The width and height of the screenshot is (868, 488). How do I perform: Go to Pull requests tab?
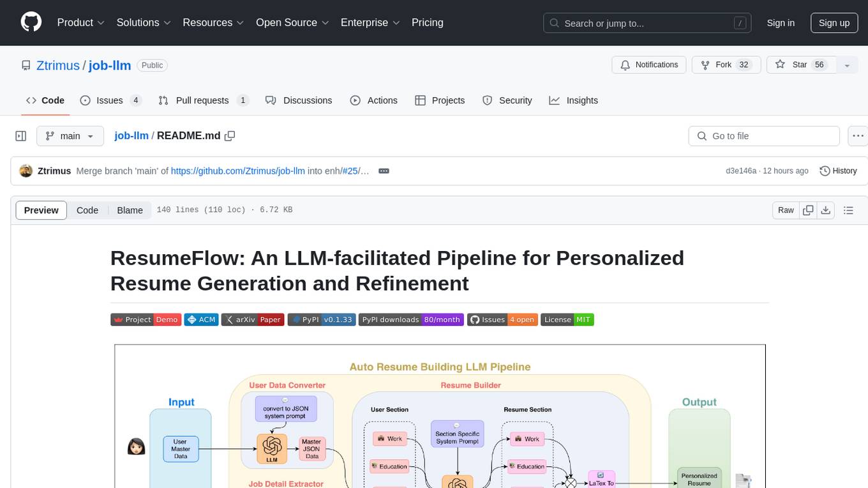click(203, 100)
